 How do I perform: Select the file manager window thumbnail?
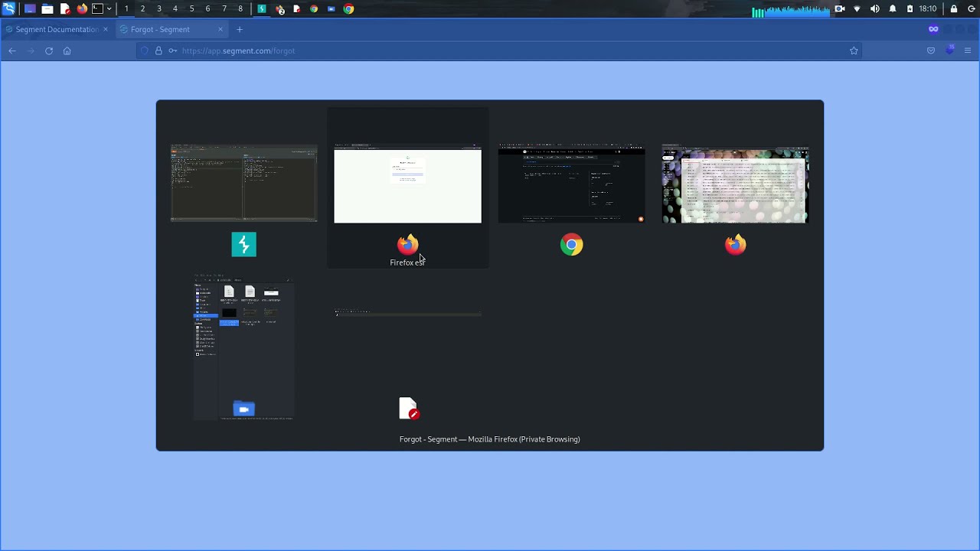tap(244, 347)
